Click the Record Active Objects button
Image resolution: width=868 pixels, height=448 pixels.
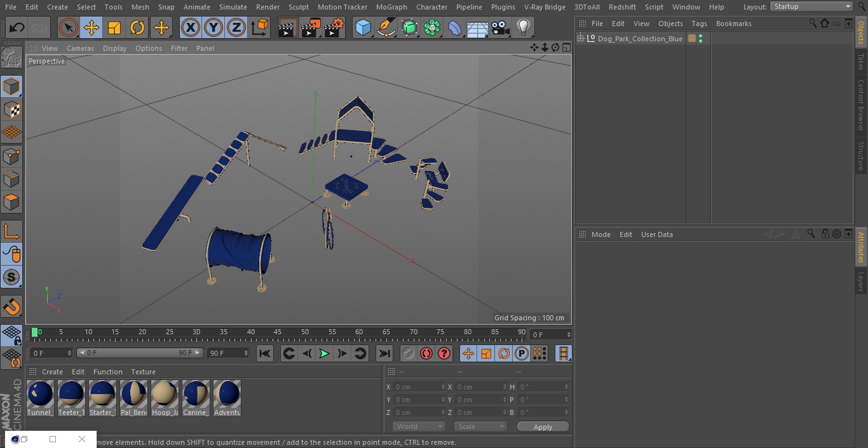click(409, 353)
